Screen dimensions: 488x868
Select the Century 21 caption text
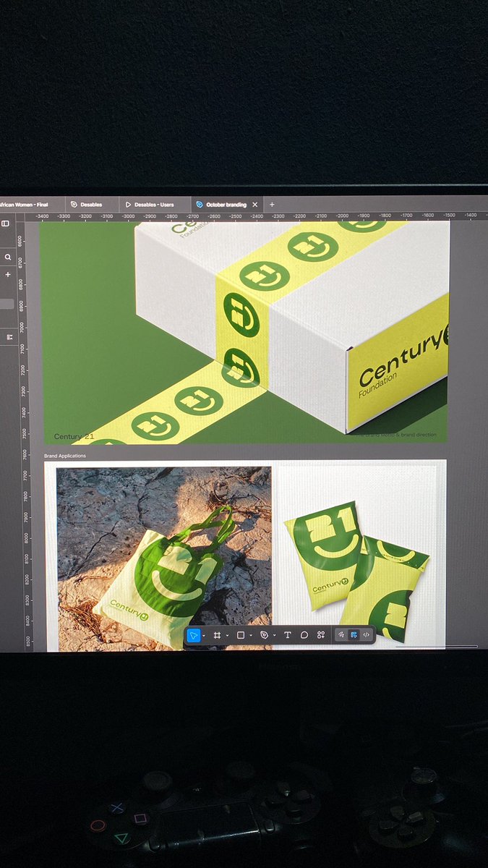[74, 437]
